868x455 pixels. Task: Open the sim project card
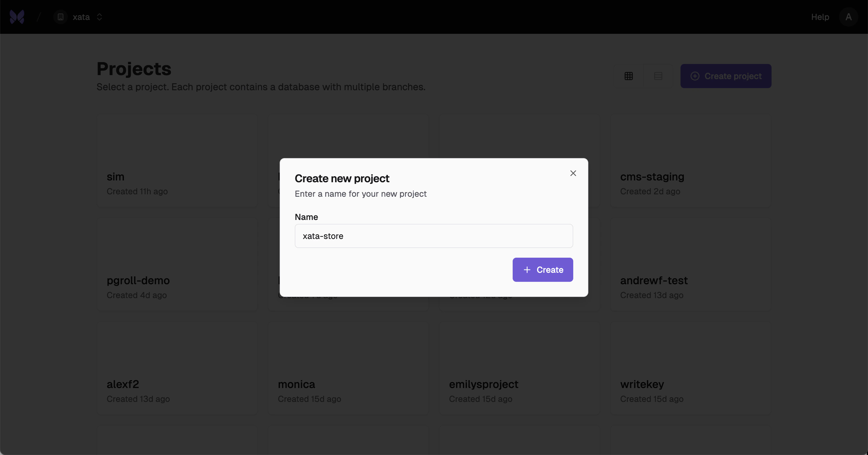177,160
